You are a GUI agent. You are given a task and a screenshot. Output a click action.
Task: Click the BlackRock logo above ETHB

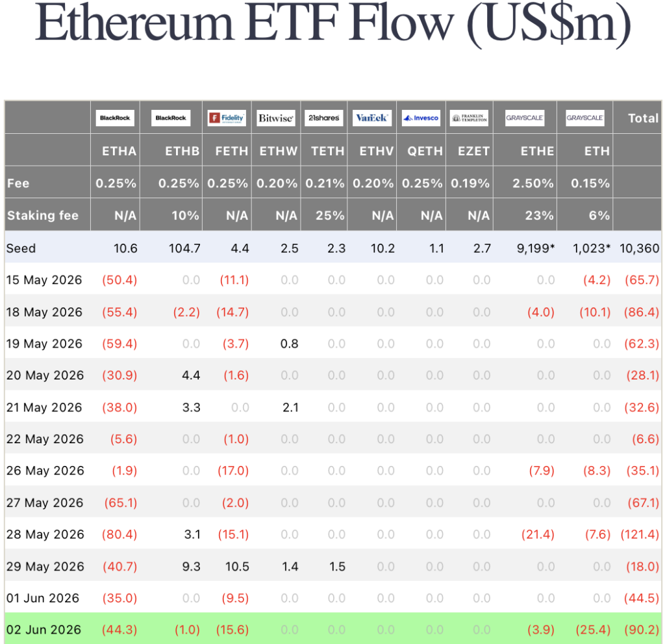171,118
